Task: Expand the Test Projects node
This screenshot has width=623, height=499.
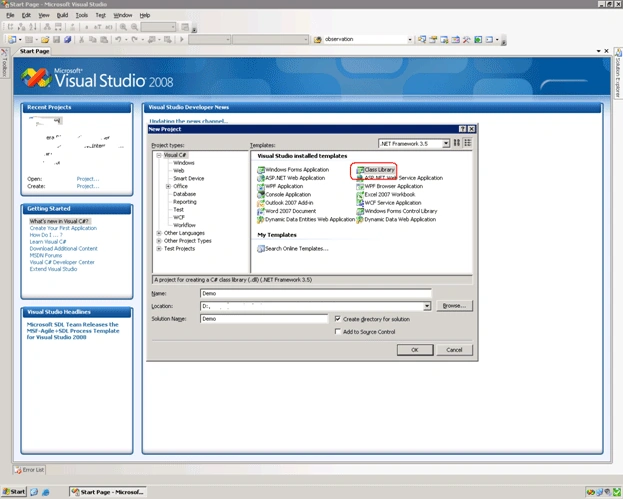Action: point(159,249)
